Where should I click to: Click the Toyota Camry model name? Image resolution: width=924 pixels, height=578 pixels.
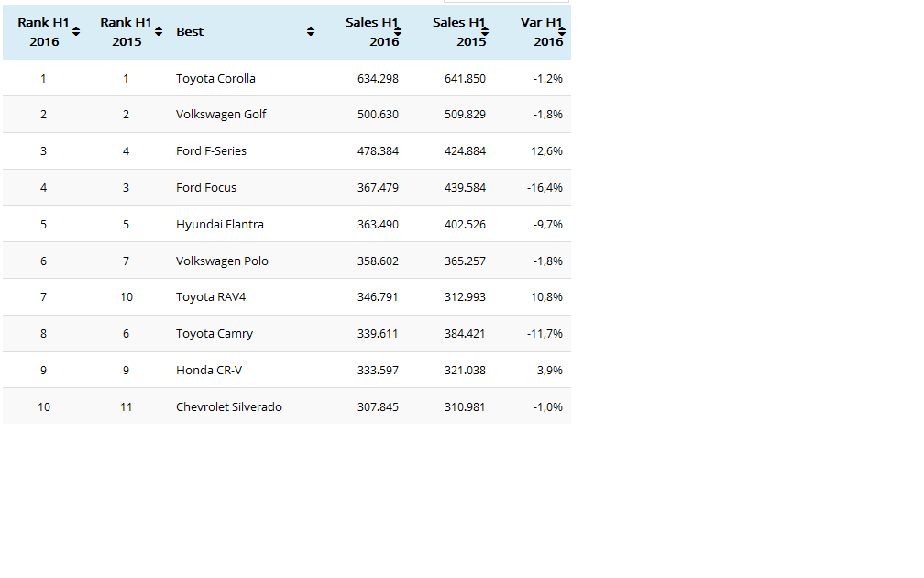point(214,334)
